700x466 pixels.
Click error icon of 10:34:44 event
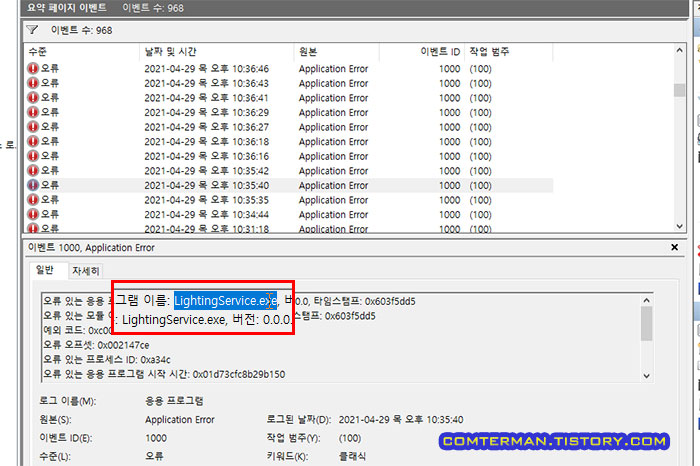tap(33, 214)
